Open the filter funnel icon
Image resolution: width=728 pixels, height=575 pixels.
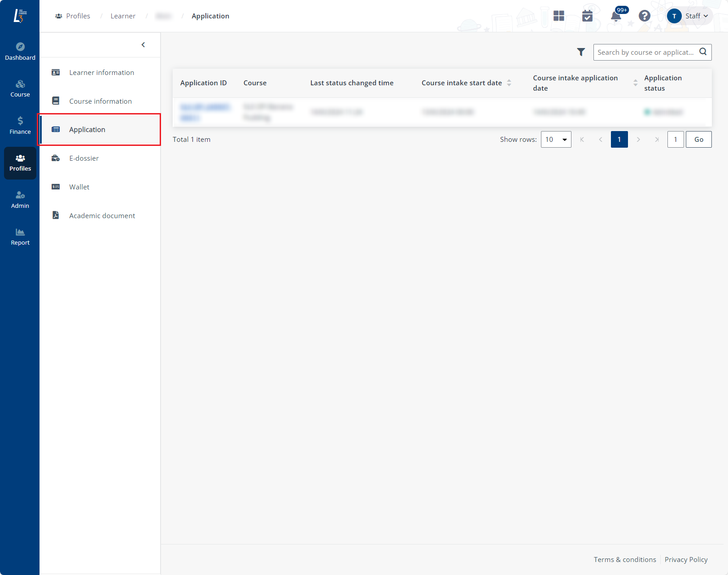click(581, 52)
